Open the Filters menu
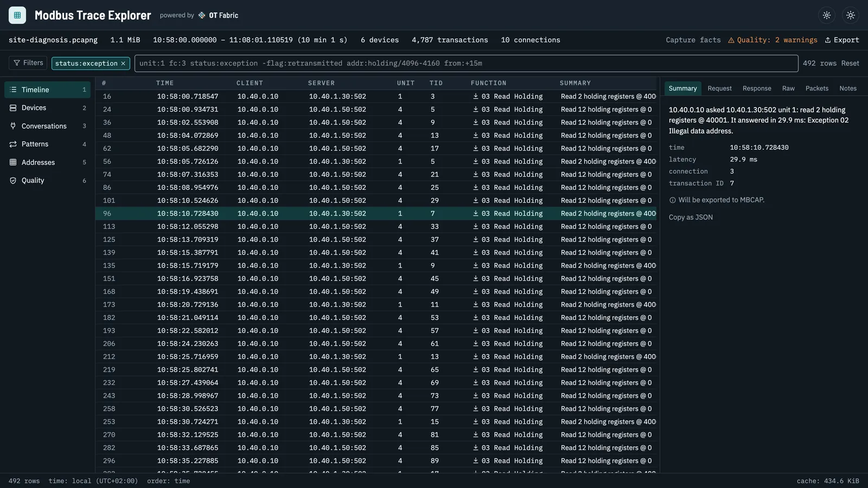The image size is (868, 488). (28, 63)
